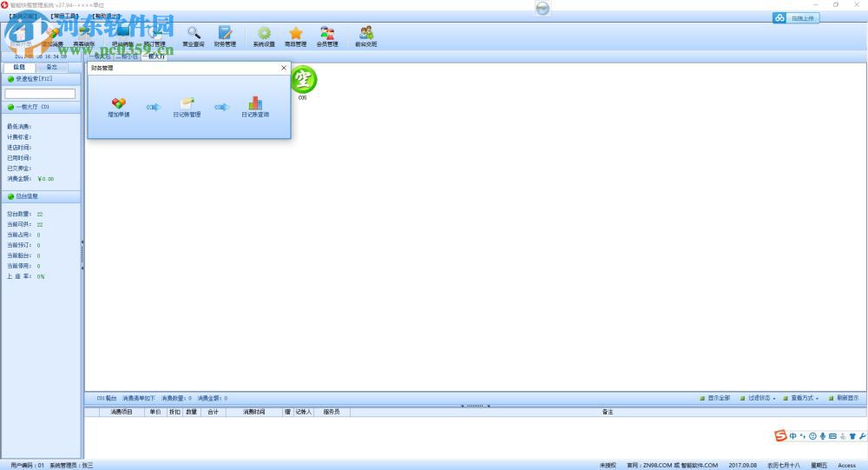This screenshot has height=470, width=868.
Task: Open 前台交班 shift handover icon
Action: point(366,36)
